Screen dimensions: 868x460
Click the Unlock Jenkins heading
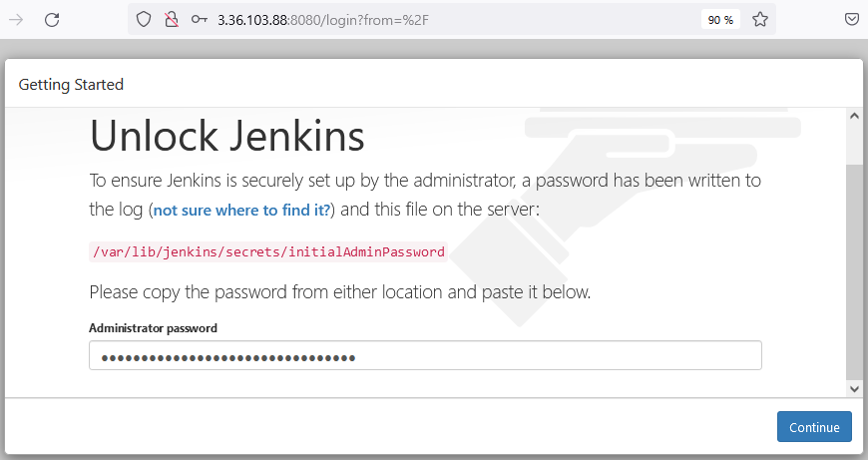coord(226,136)
